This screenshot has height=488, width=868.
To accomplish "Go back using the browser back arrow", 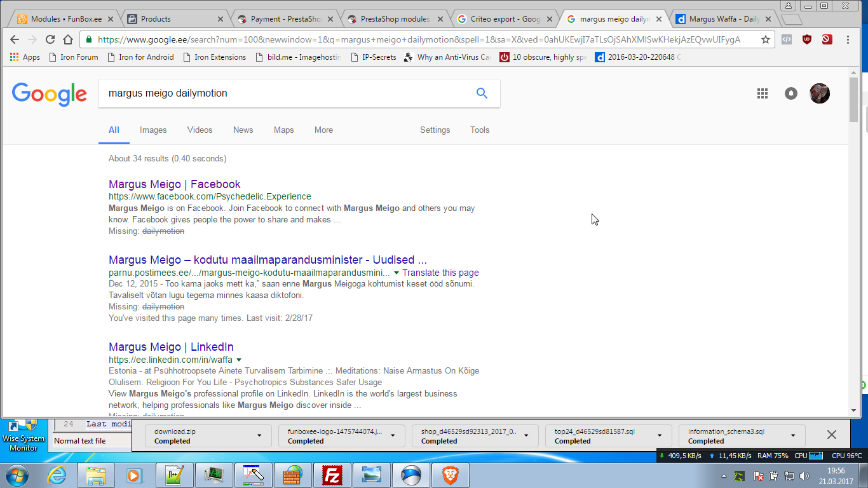I will (15, 39).
